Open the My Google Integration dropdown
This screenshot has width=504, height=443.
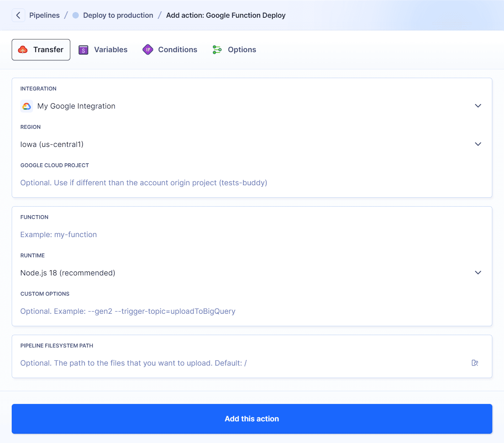point(478,106)
